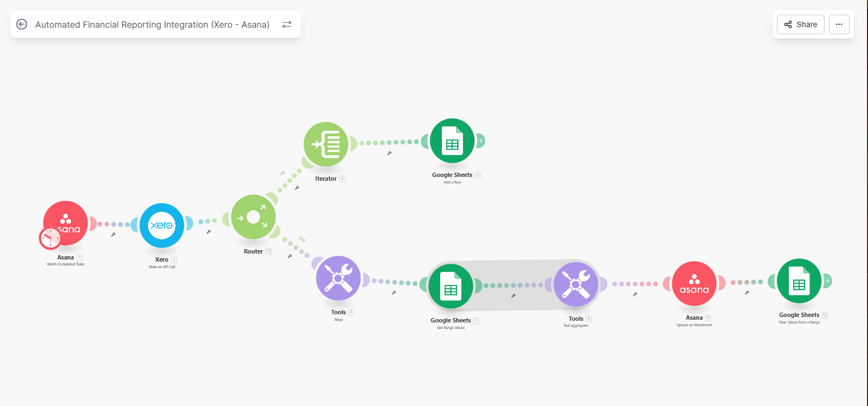Screen dimensions: 868x406
Task: Click the "Xero" module name label
Action: [162, 259]
